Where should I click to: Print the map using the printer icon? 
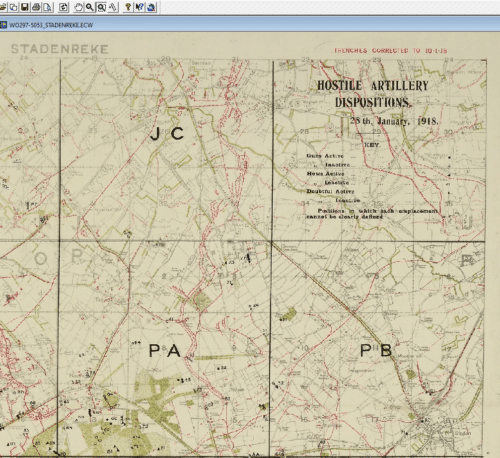[x=36, y=7]
